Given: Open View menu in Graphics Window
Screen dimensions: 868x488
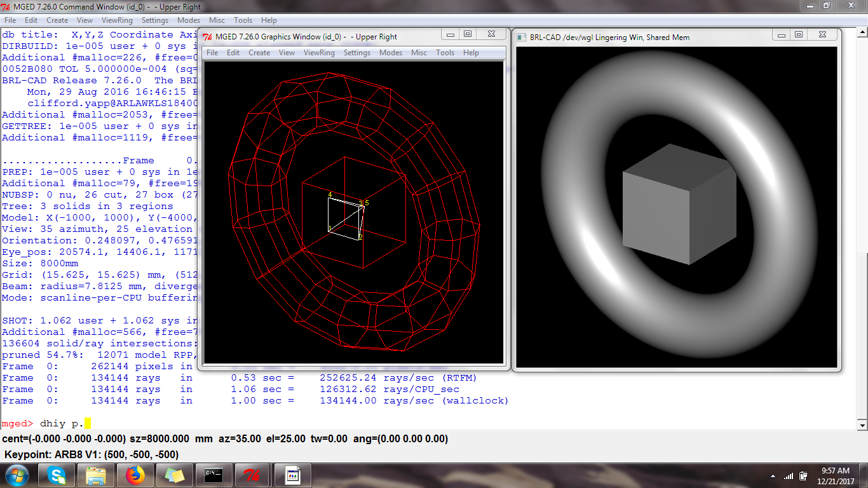Looking at the screenshot, I should pyautogui.click(x=287, y=53).
